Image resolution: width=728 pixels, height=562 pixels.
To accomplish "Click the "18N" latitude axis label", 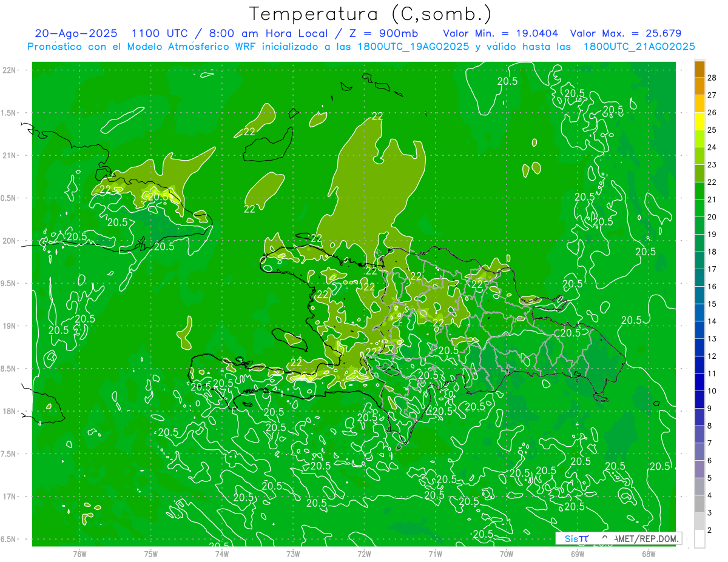I will coord(10,412).
